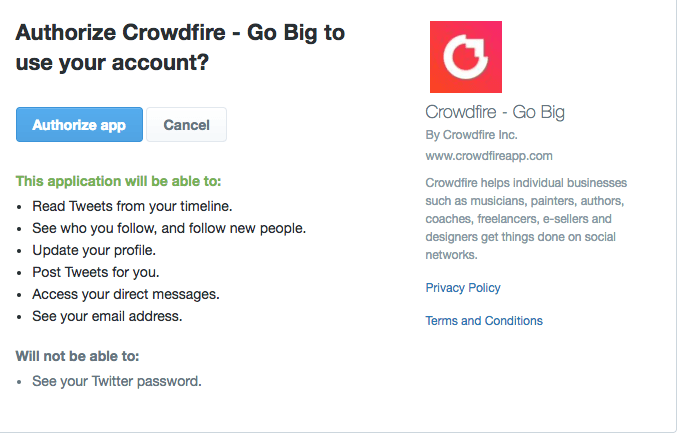Select the Post Tweets for you permission
Screen dimensions: 678x435
tap(96, 272)
